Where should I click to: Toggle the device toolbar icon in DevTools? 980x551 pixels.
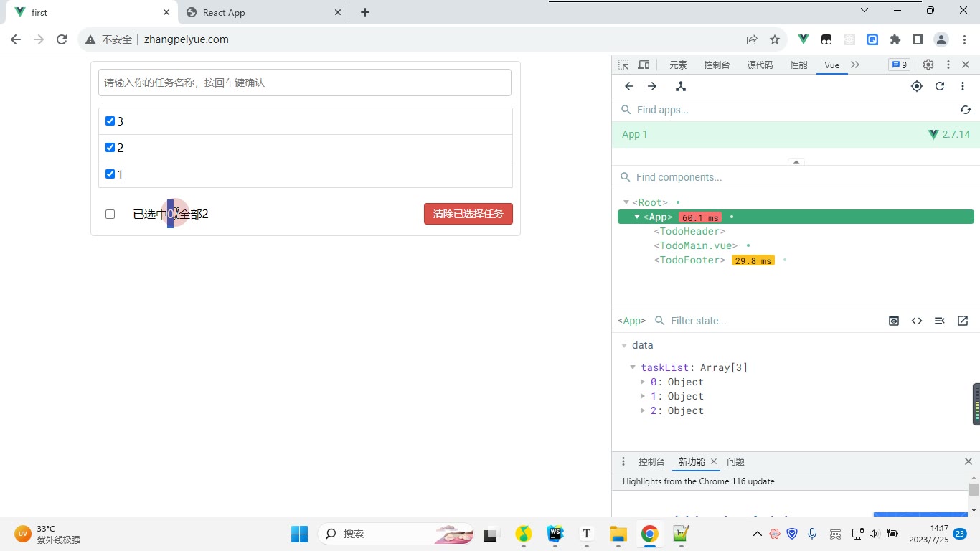(644, 65)
